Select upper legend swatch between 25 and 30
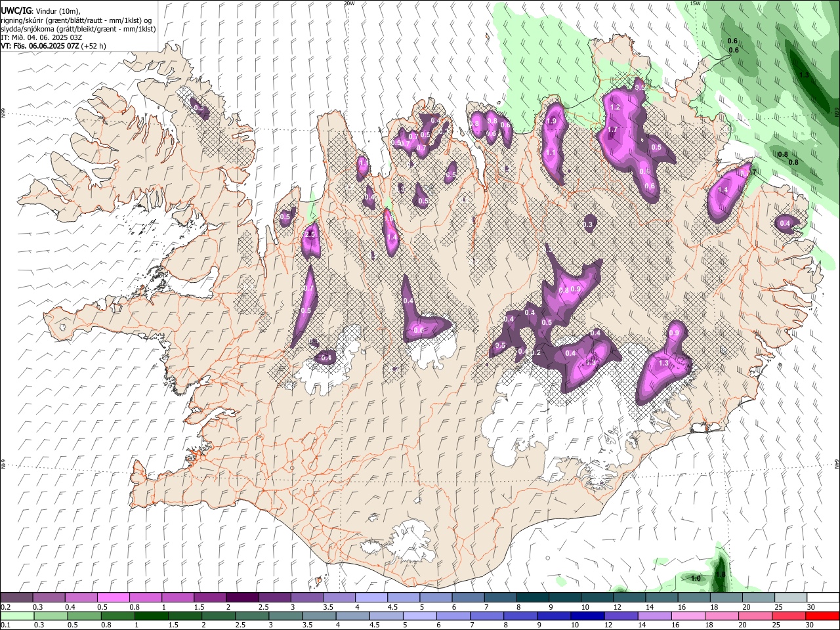Screen dimensions: 840x630 click(790, 597)
